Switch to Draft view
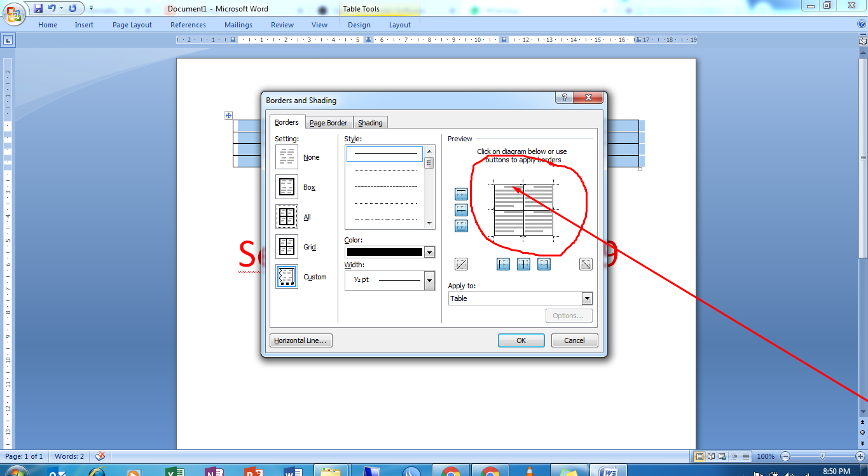Image resolution: width=868 pixels, height=476 pixels. tap(745, 456)
